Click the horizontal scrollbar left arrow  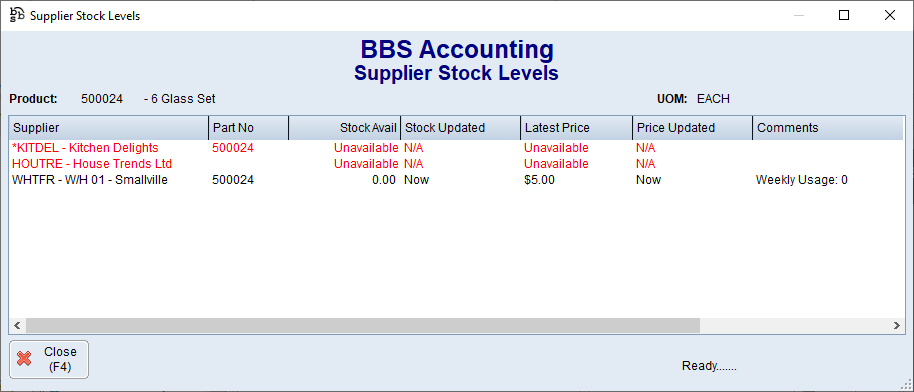click(17, 325)
